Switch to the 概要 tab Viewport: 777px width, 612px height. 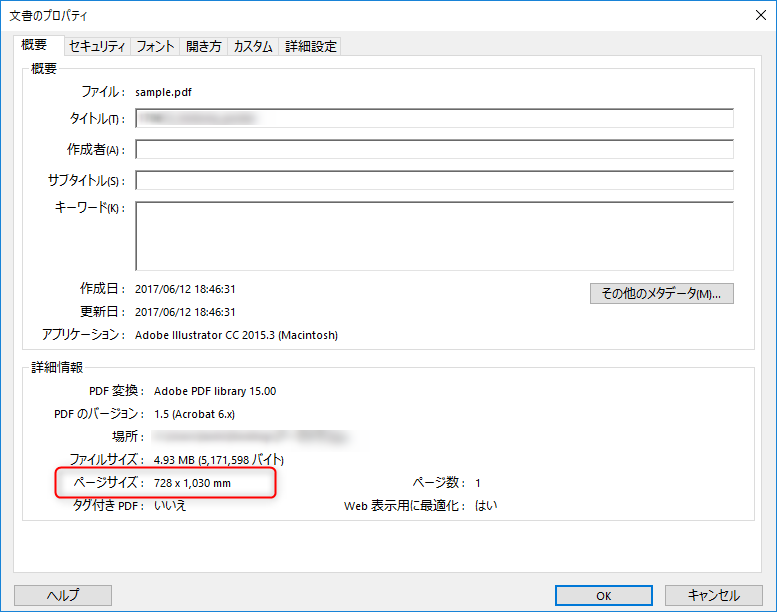pyautogui.click(x=34, y=45)
